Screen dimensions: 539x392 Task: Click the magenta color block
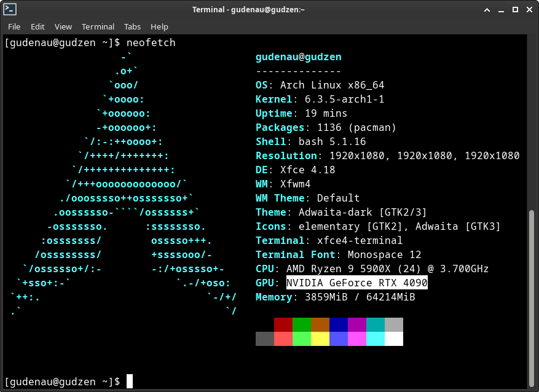pyautogui.click(x=357, y=339)
